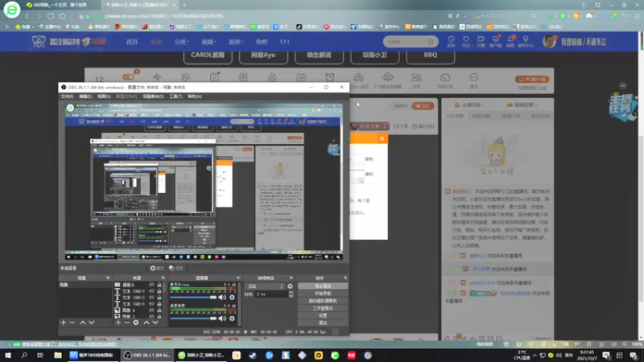644x362 pixels.
Task: Pop out the Sources dock panel icon
Action: [x=163, y=278]
